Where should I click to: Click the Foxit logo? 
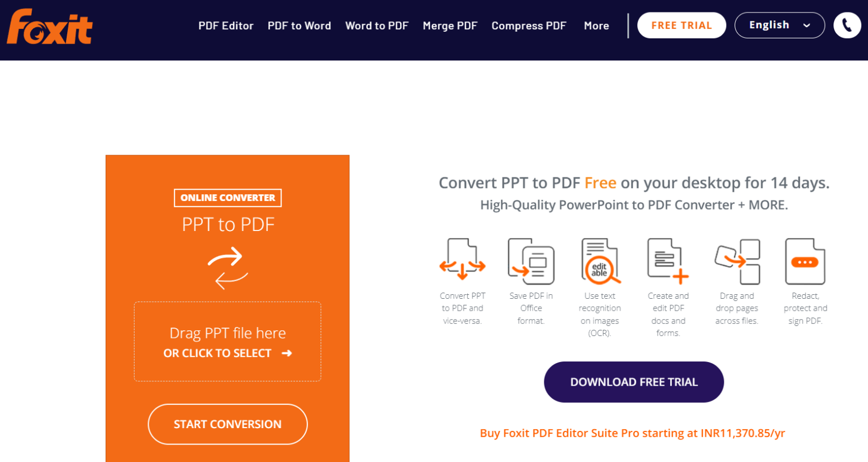(49, 25)
